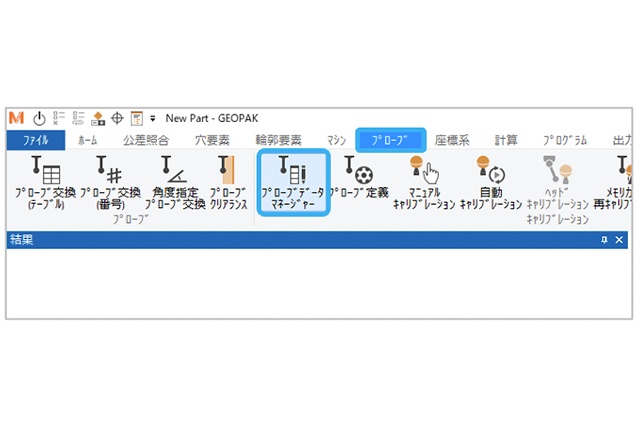The height and width of the screenshot is (426, 640).
Task: Open the 計算 ribbon tab
Action: click(506, 140)
